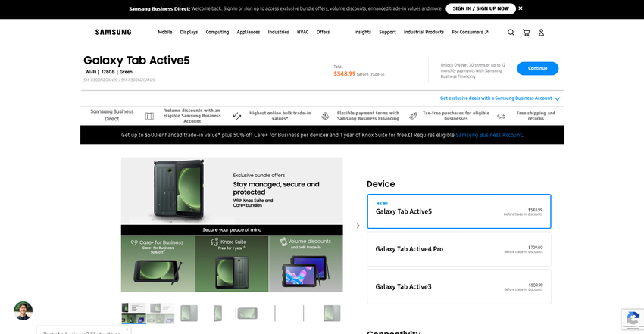Select Galaxy Tab Active4 Pro device
Viewport: 644px width, 334px height.
click(x=458, y=248)
